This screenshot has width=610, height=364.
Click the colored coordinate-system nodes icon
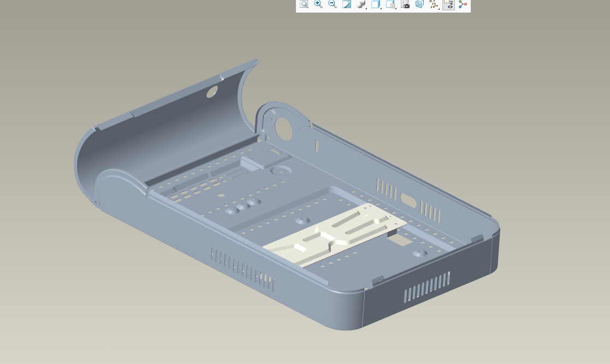point(463,4)
